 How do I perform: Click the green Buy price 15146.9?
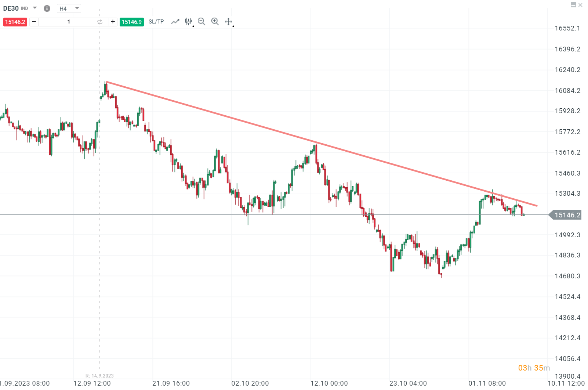[132, 22]
